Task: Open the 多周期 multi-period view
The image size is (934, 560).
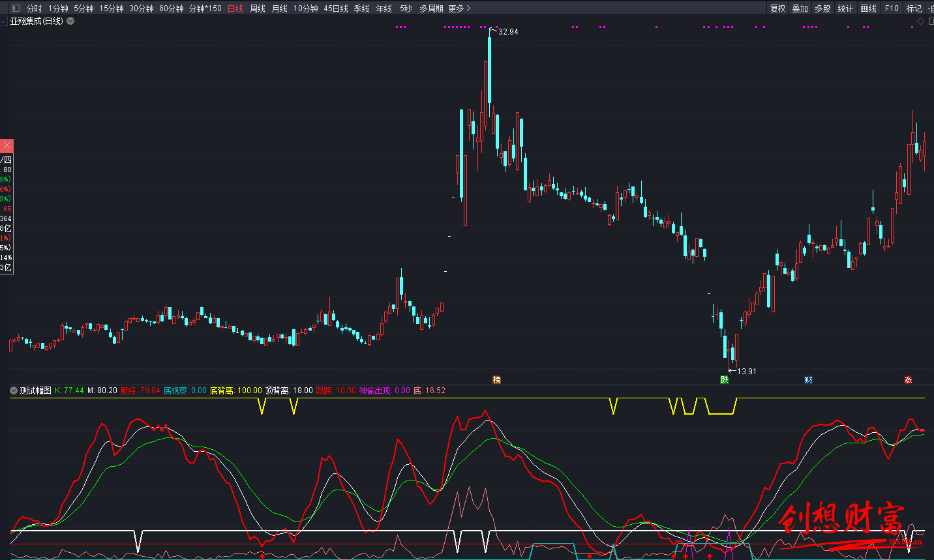Action: 431,8
